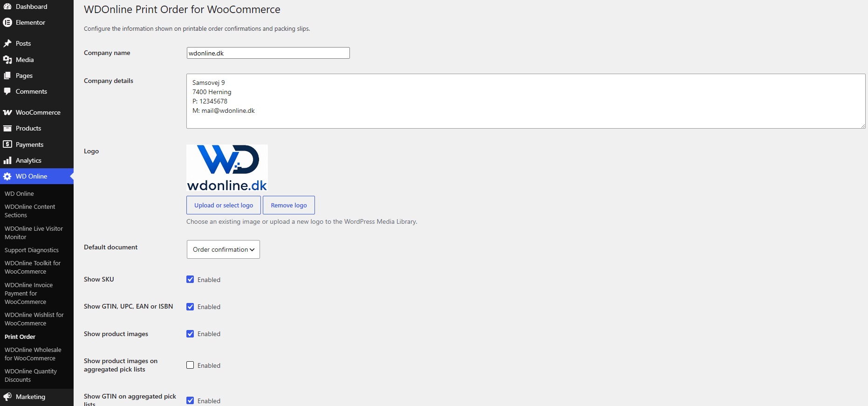Open Analytics menu item
Screen dimensions: 868x406
pos(37,160)
